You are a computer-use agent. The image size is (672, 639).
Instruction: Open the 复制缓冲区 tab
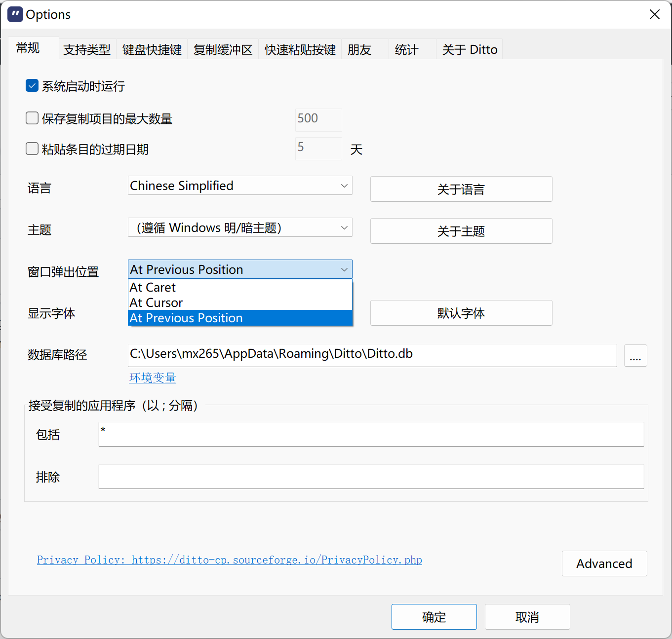click(223, 49)
